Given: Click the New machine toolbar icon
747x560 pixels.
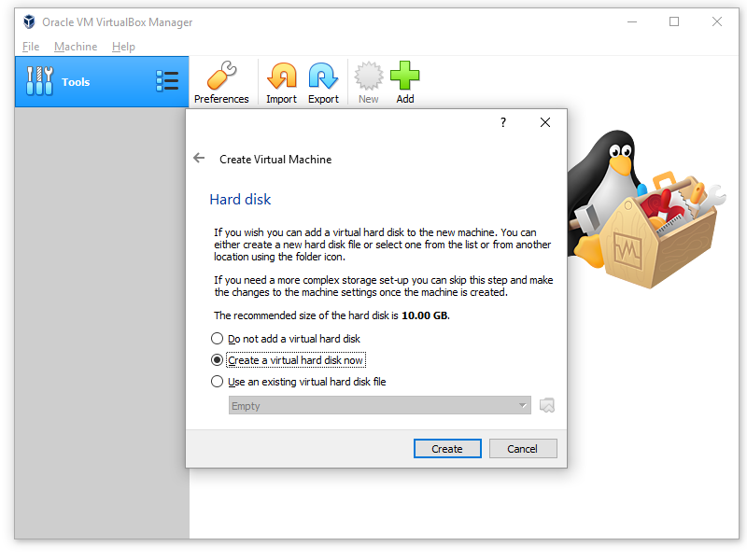Looking at the screenshot, I should pos(369,82).
